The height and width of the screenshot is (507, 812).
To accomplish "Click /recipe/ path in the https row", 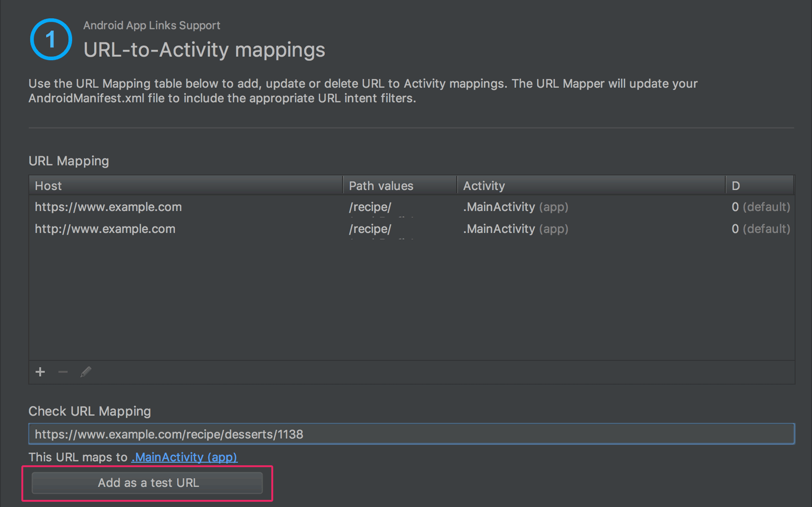I will (x=370, y=207).
